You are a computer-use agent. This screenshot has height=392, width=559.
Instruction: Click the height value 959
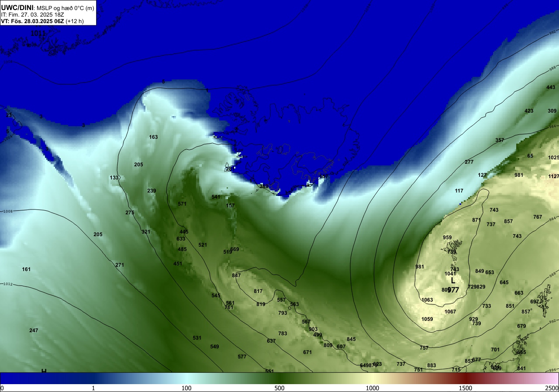coord(447,237)
